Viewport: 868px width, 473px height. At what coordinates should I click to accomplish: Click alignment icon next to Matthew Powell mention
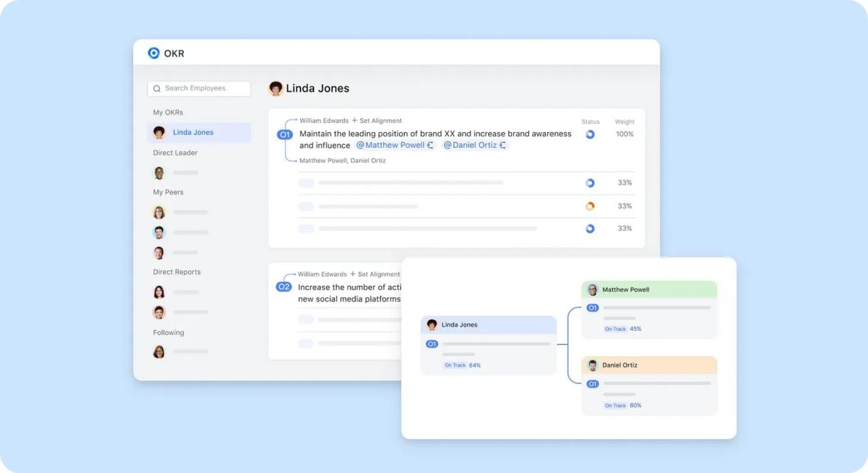(x=431, y=145)
